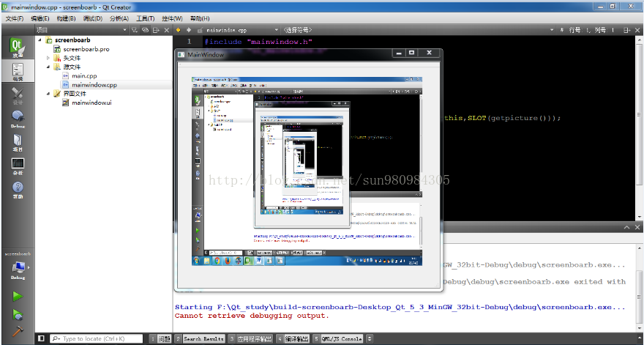
Task: Collapse the 界面文件 forms folder
Action: [x=48, y=93]
